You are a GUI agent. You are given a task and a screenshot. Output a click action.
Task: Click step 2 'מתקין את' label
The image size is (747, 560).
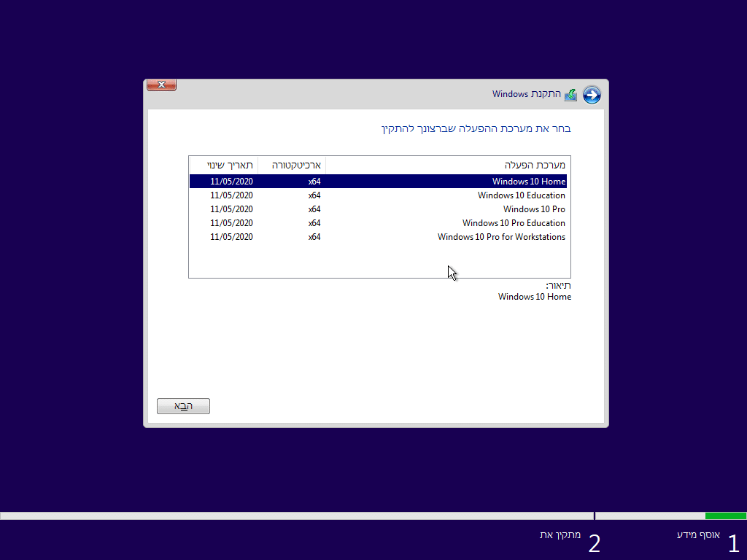click(x=560, y=535)
